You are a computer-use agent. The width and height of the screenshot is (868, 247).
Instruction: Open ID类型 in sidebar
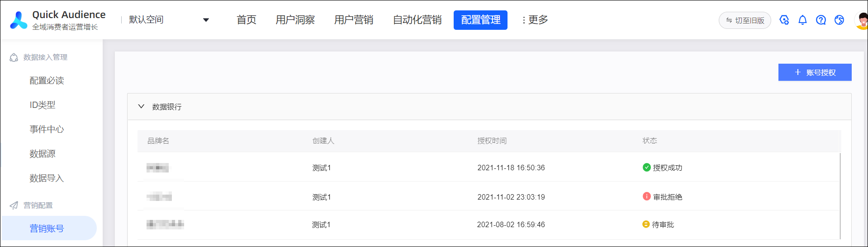click(x=43, y=105)
